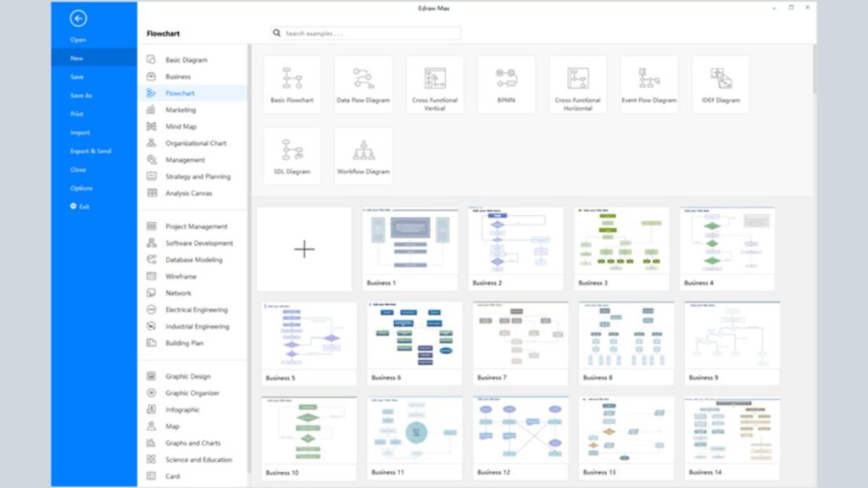Create blank drawing with plus thumbnail
The height and width of the screenshot is (488, 868).
(304, 249)
